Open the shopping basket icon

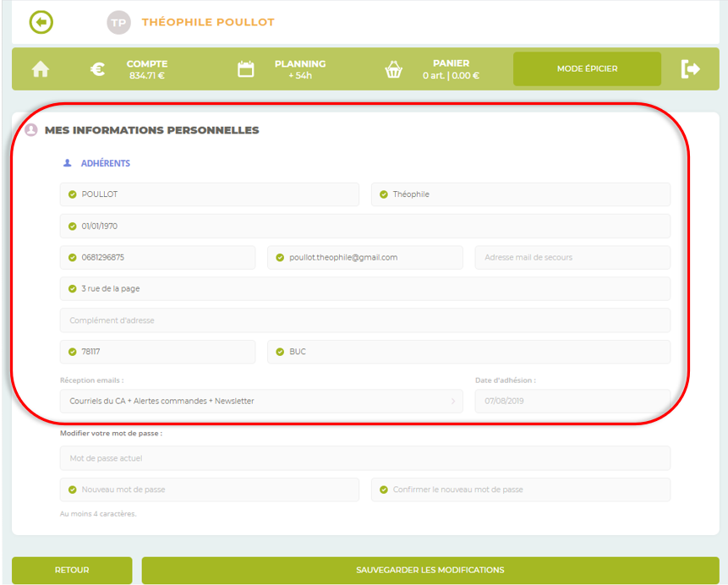tap(393, 69)
